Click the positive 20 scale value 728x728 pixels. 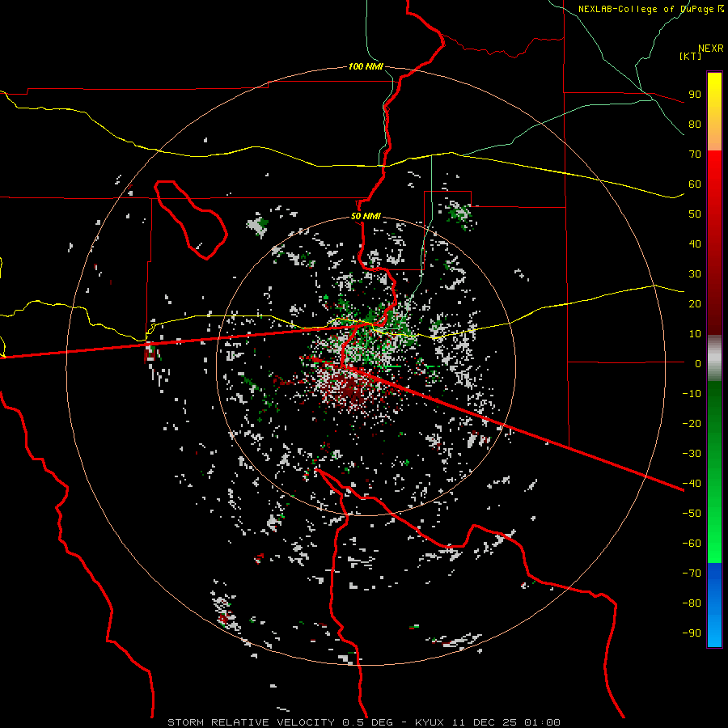(695, 304)
